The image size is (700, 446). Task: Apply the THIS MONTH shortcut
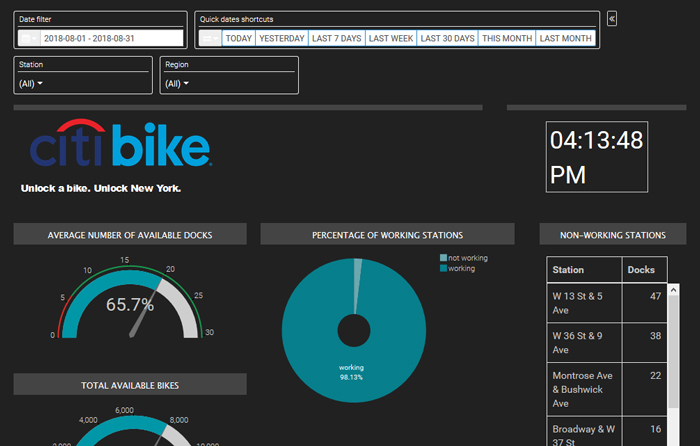507,38
